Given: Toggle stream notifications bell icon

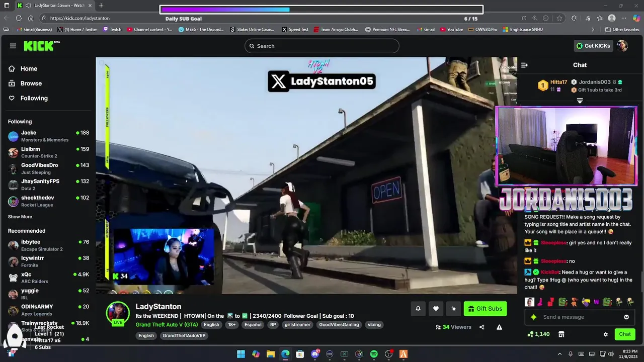Looking at the screenshot, I should coord(418,309).
